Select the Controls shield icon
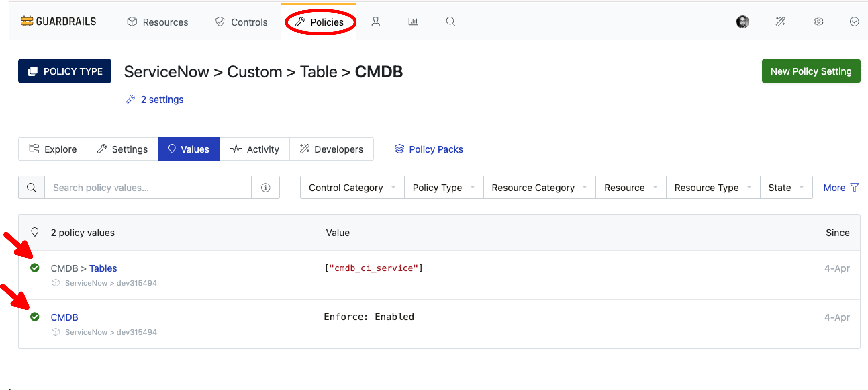This screenshot has height=390, width=868. (220, 22)
